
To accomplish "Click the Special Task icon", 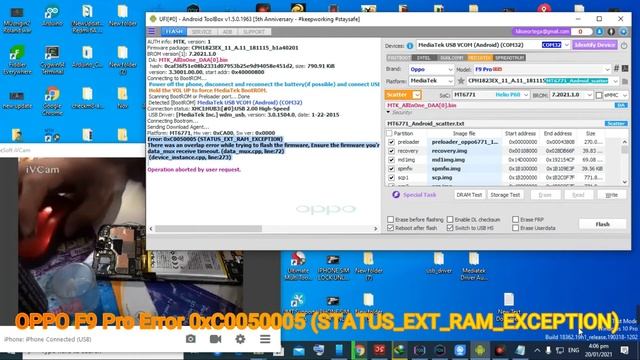I will (x=396, y=195).
